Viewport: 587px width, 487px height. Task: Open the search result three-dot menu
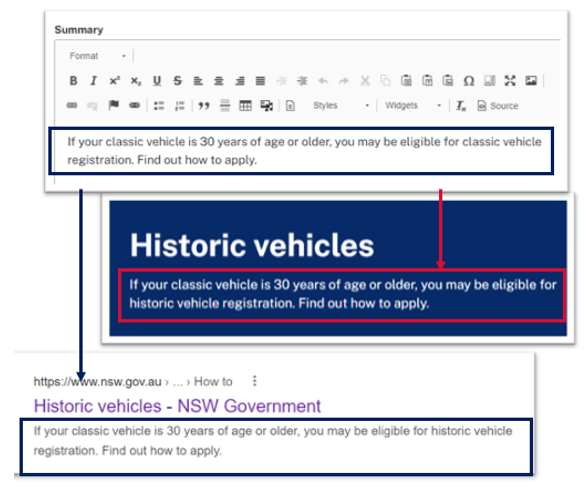pyautogui.click(x=255, y=381)
